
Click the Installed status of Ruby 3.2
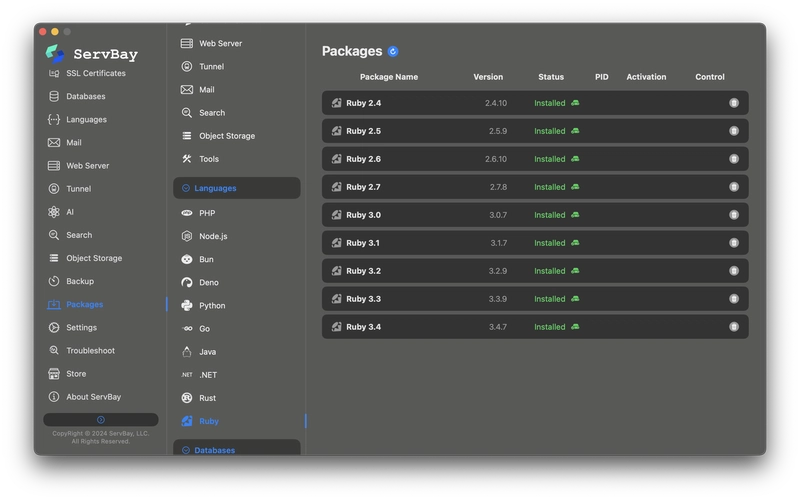pyautogui.click(x=550, y=271)
